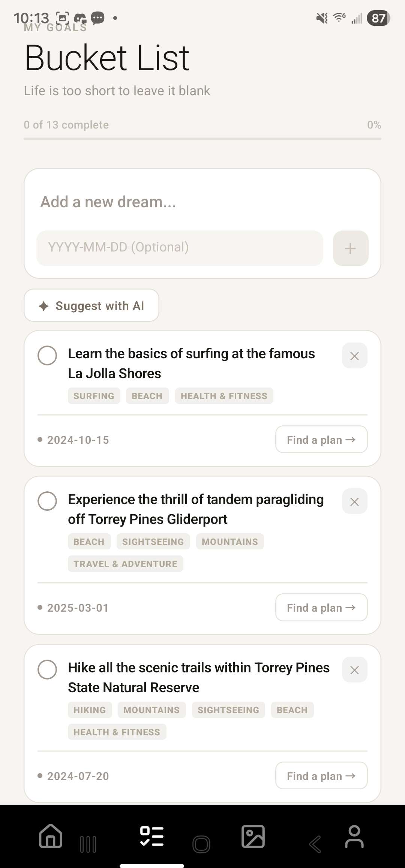
Task: Delete the La Jolla surfing goal
Action: point(354,356)
